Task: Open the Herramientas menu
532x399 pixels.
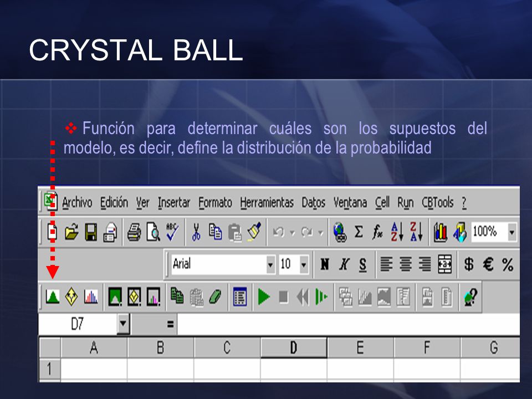Action: tap(267, 203)
